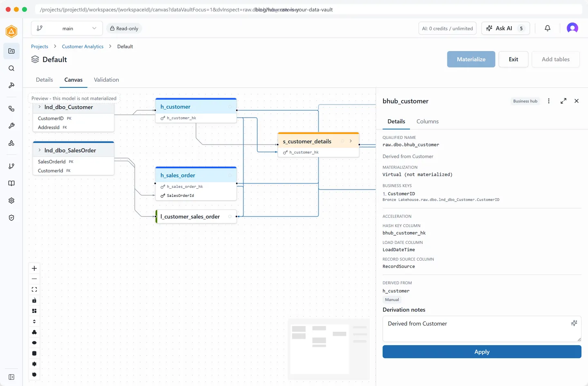Click the up-down arrows canvas control
This screenshot has height=386, width=588.
point(34,321)
